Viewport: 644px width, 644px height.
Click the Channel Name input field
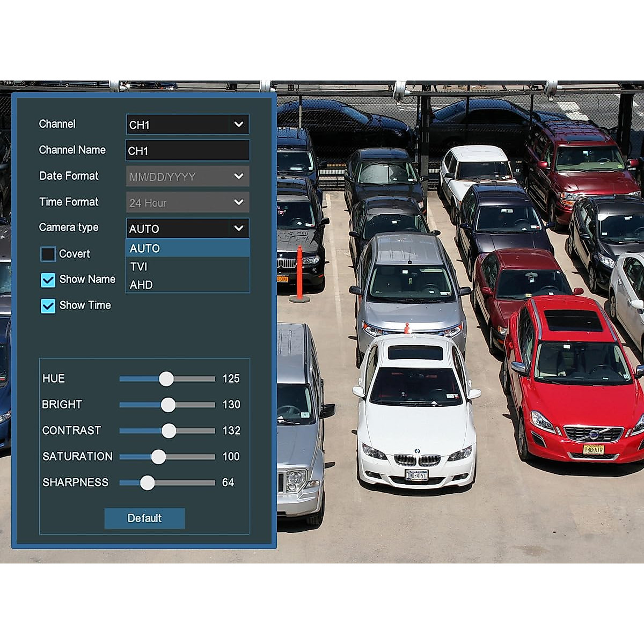pyautogui.click(x=187, y=151)
